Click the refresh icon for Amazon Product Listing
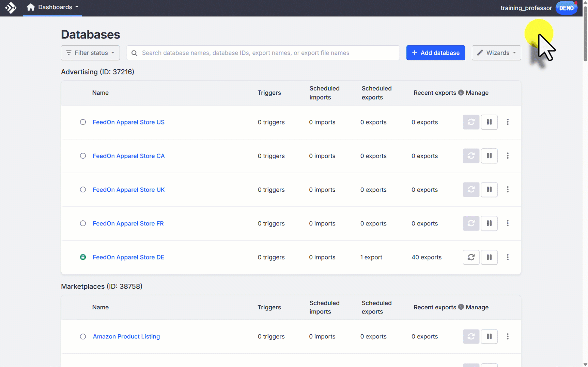 point(471,336)
